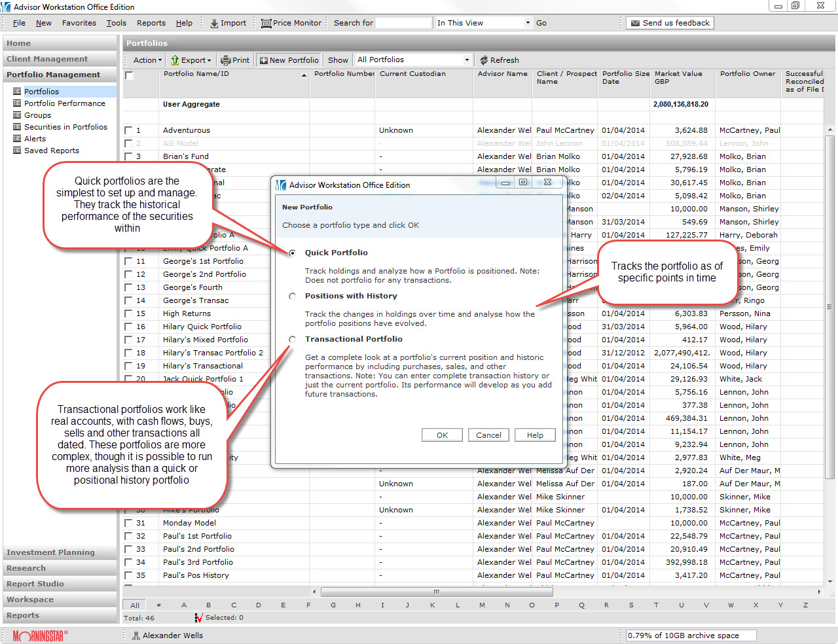Select the Transactional Portfolio option
This screenshot has height=644, width=838.
[293, 339]
